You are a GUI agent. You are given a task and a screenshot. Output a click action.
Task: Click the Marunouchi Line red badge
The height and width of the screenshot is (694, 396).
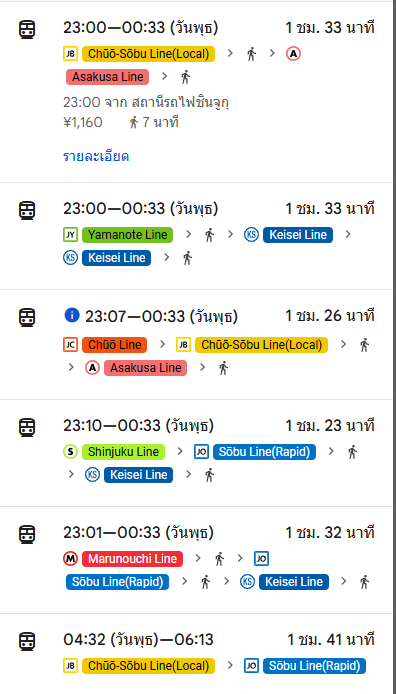point(132,559)
